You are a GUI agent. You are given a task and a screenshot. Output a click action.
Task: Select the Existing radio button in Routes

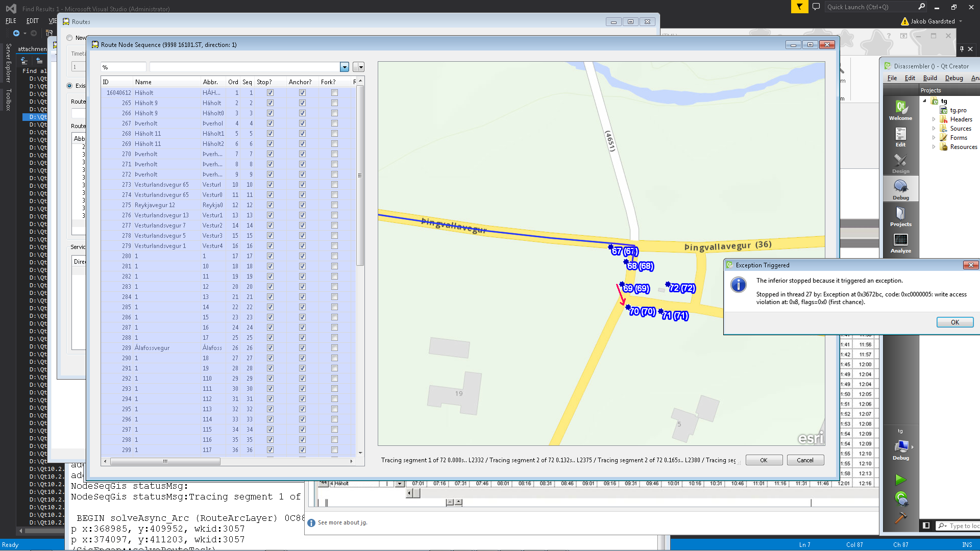coord(69,86)
